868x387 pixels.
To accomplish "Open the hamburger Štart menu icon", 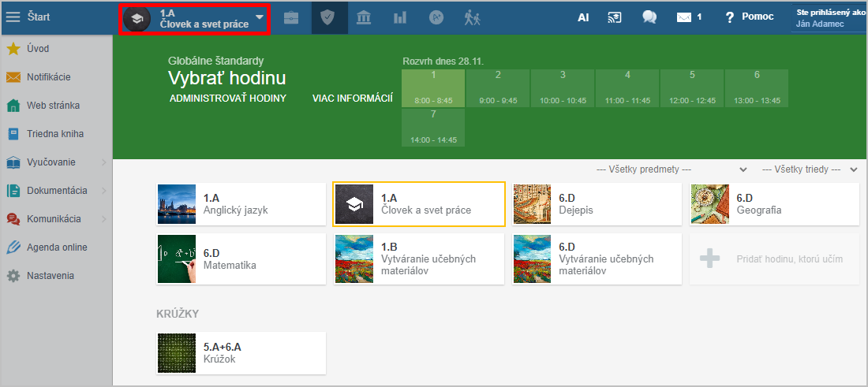I will [13, 17].
